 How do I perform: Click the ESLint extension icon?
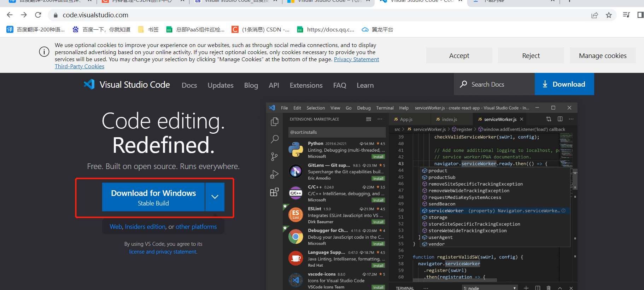pyautogui.click(x=296, y=215)
